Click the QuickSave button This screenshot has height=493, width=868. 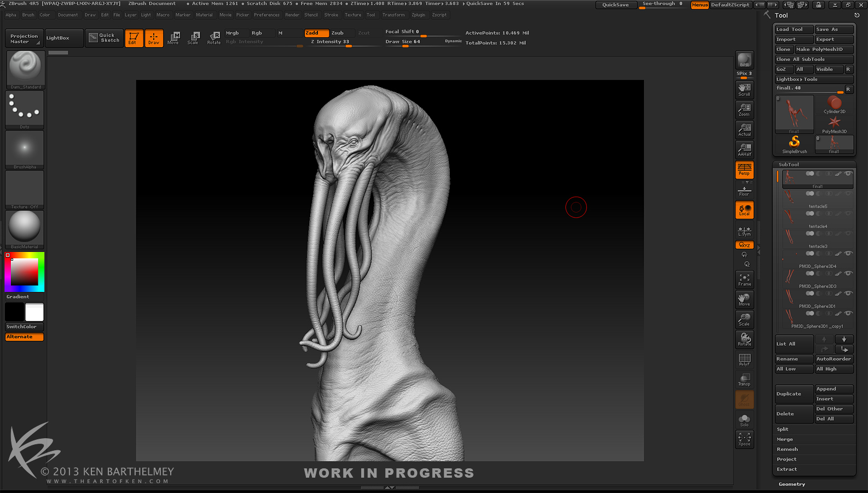coord(616,5)
